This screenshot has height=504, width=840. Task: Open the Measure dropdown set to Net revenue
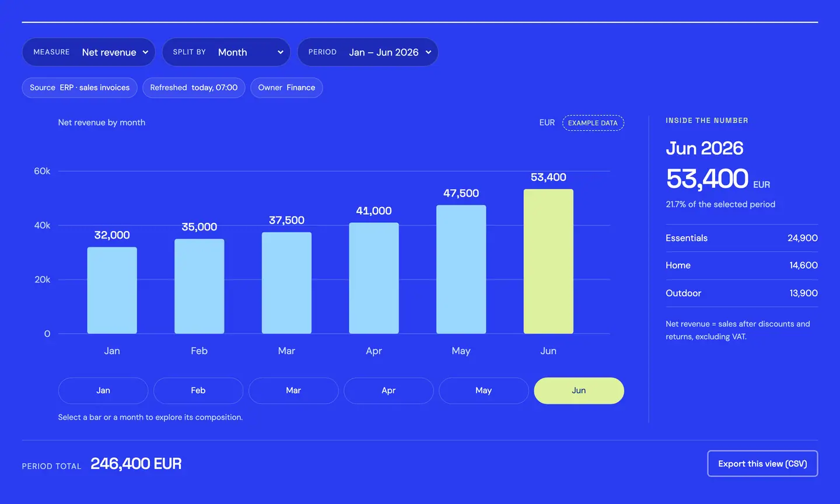point(89,52)
